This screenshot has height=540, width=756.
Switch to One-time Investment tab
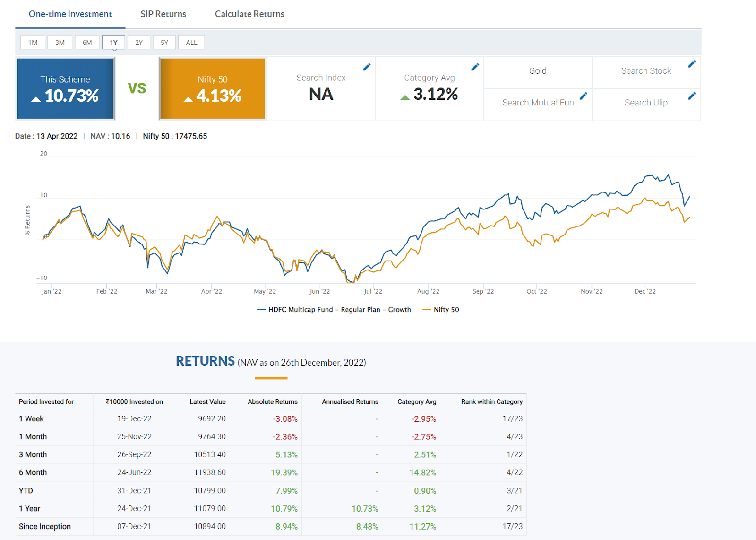pyautogui.click(x=70, y=14)
